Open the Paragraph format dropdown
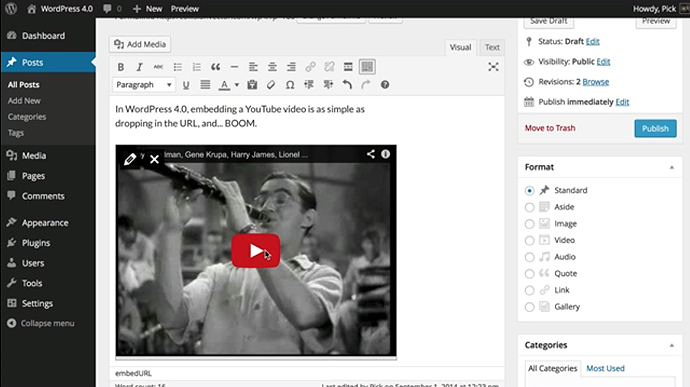Image resolution: width=690 pixels, height=387 pixels. [144, 85]
